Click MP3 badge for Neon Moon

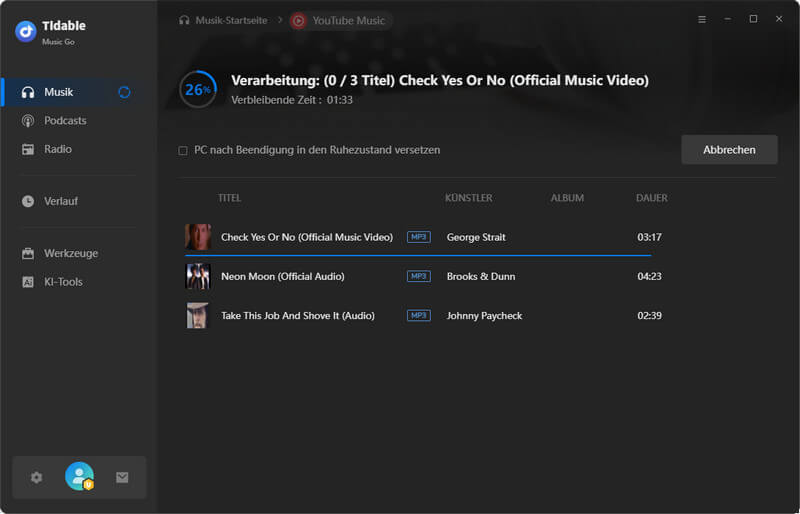(x=418, y=276)
